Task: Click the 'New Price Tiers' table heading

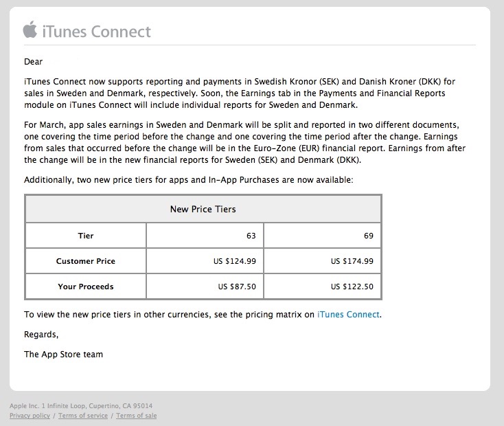Action: (203, 209)
